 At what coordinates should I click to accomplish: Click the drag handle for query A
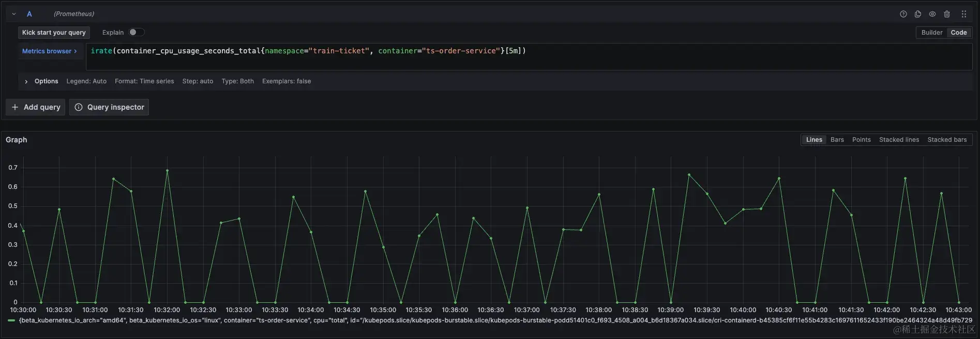(x=963, y=14)
